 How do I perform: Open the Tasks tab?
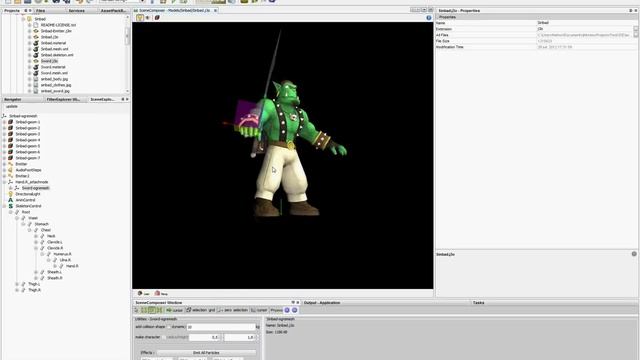click(x=478, y=303)
